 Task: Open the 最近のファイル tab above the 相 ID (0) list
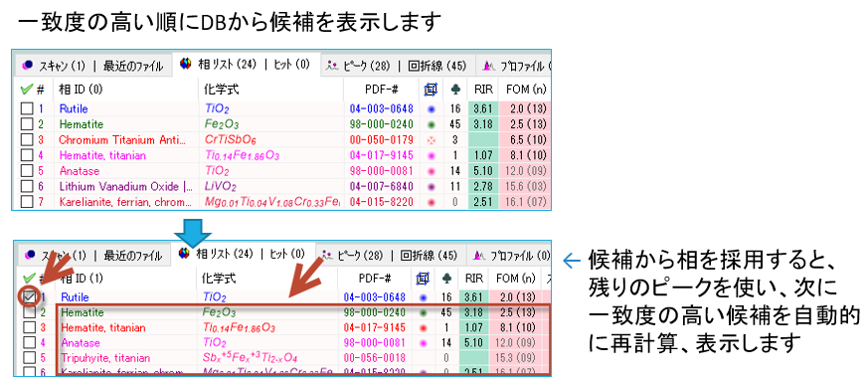coord(133,66)
